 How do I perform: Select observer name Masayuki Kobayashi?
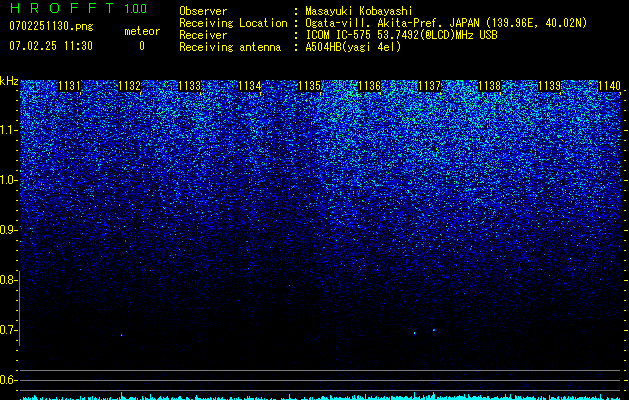click(x=359, y=11)
